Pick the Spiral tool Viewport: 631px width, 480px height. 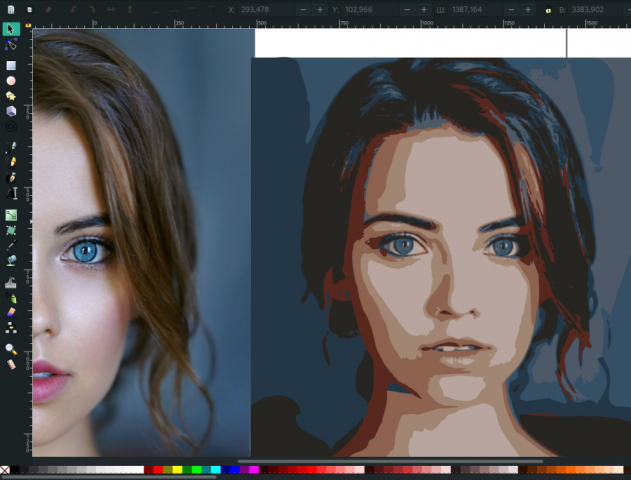(11, 127)
